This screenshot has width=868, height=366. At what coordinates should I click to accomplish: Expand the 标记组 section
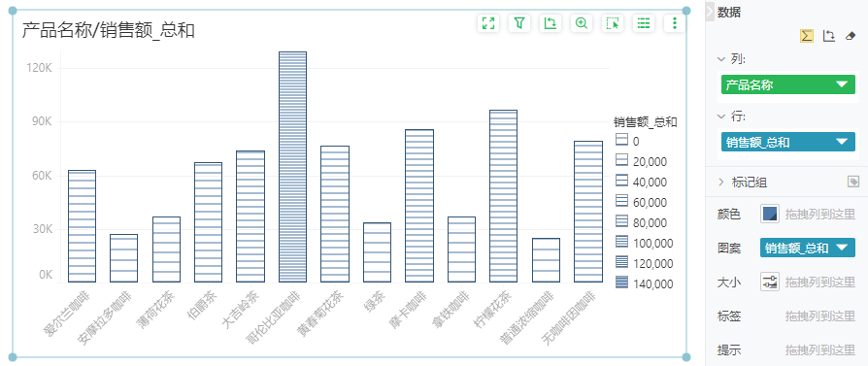point(720,182)
